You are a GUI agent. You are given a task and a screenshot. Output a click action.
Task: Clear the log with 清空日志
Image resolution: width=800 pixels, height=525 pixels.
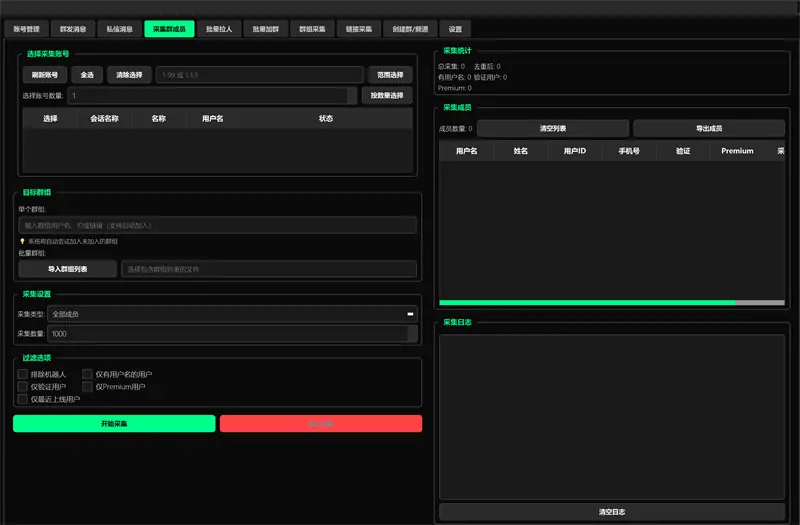pyautogui.click(x=612, y=512)
